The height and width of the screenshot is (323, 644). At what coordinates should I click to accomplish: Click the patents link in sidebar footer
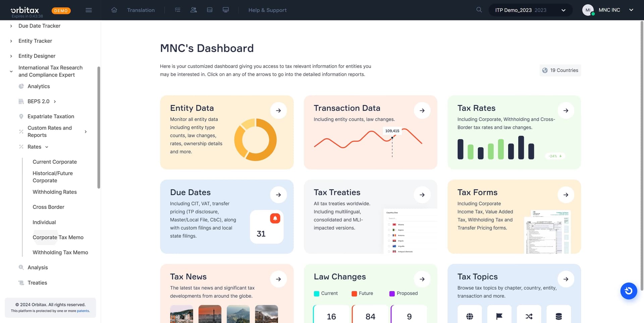(x=83, y=311)
